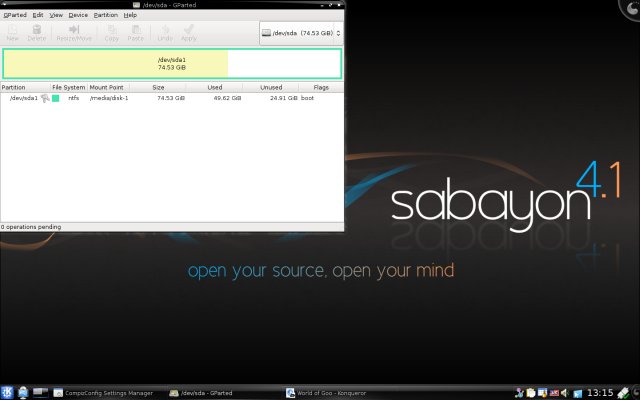Viewport: 640px width, 400px height.
Task: Open the Edit menu
Action: click(38, 15)
